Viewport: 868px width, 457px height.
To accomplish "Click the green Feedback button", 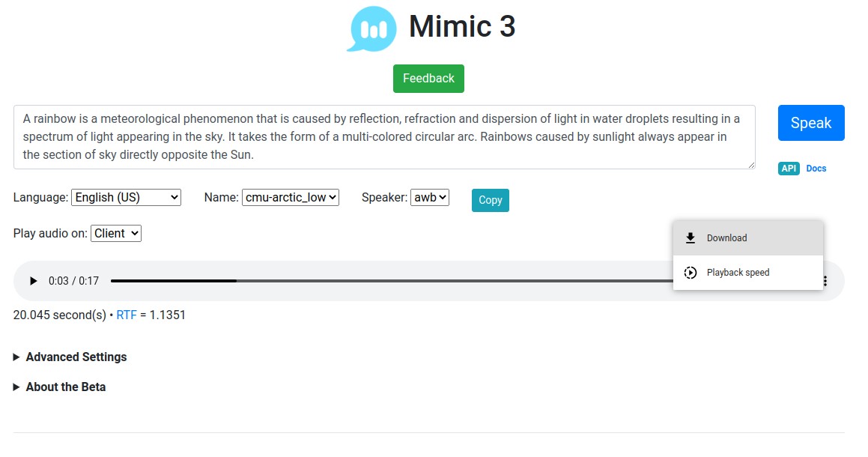I will tap(428, 79).
